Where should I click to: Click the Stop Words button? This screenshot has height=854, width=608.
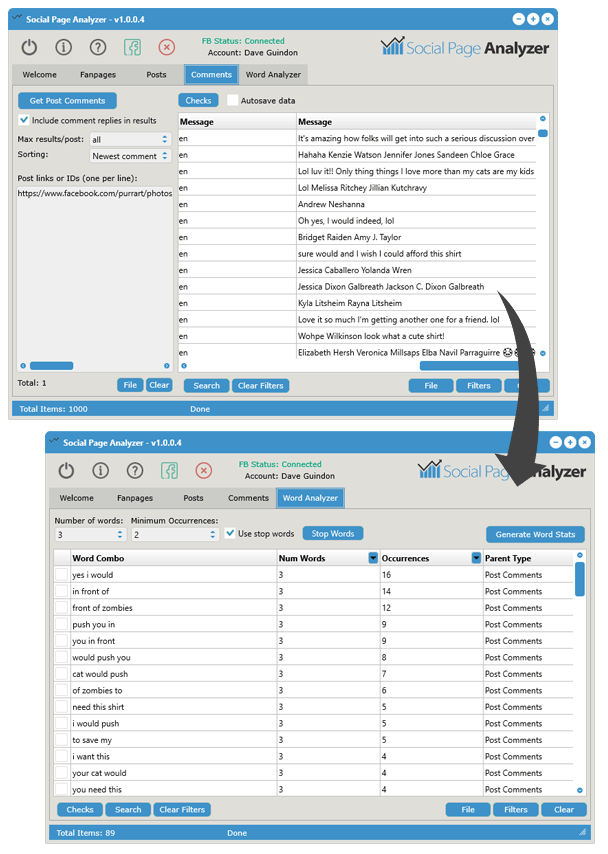click(x=333, y=534)
